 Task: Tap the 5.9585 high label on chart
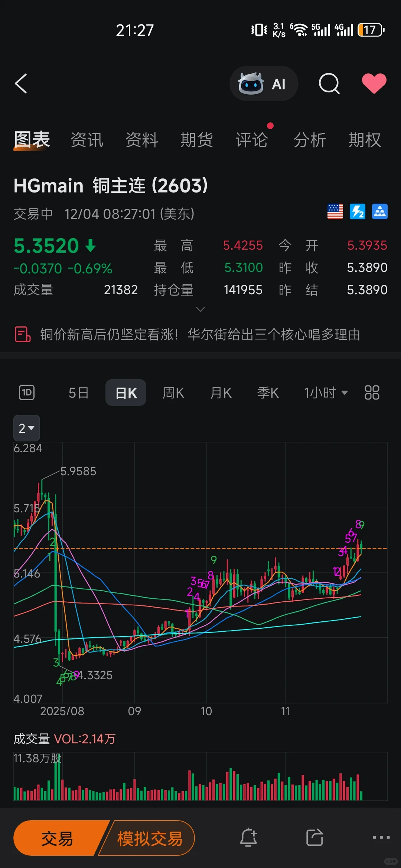tap(78, 471)
